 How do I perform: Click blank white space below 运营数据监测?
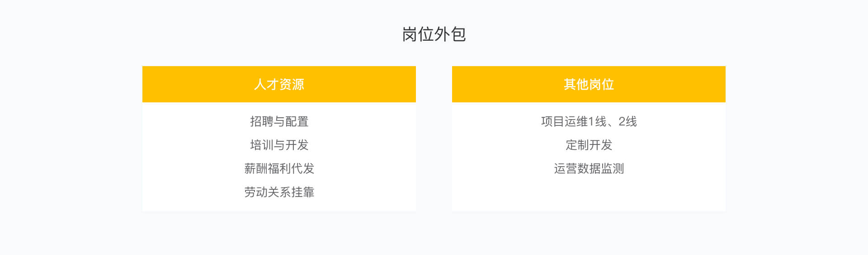point(589,194)
